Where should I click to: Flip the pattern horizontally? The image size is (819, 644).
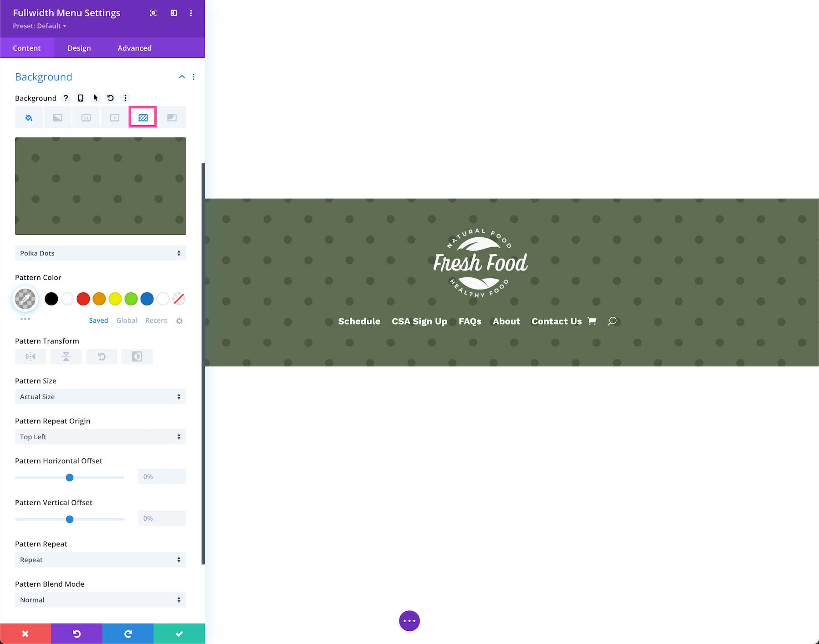(x=30, y=356)
